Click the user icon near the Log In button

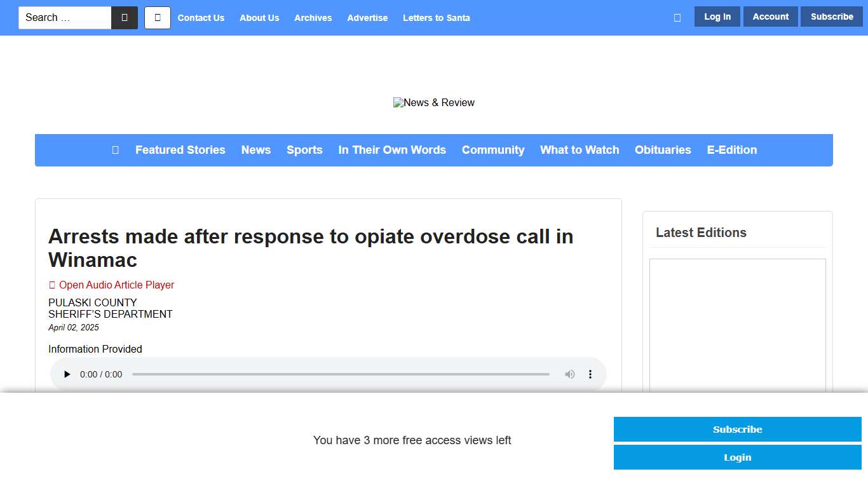pos(677,17)
